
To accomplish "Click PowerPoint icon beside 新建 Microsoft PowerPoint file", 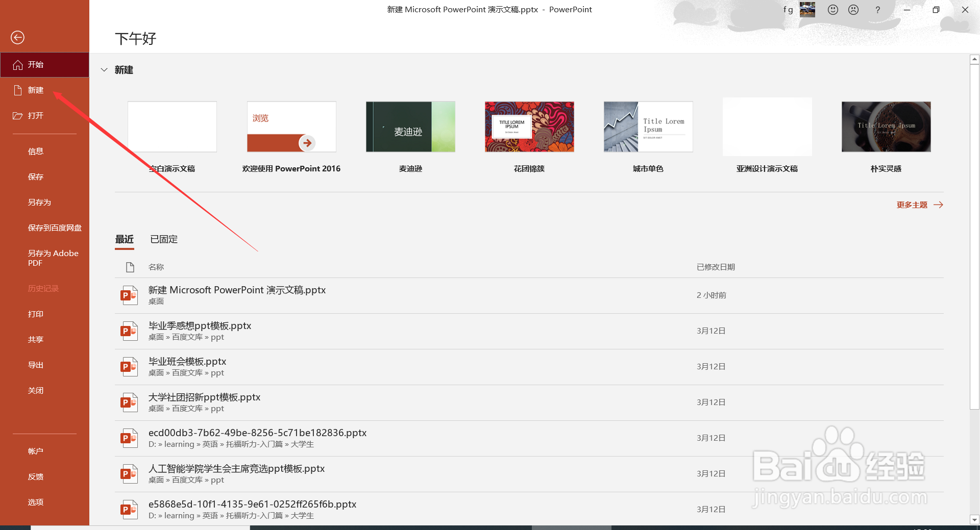I will click(129, 295).
